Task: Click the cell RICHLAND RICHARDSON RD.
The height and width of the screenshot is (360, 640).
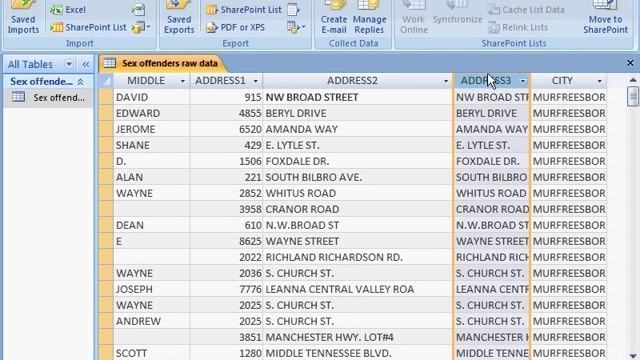Action: point(358,257)
